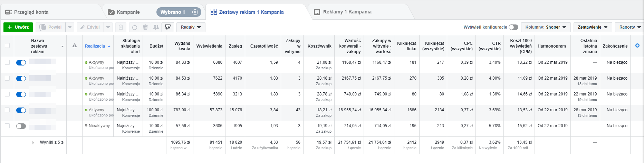Open the Kolumny: Shoper dropdown
644x163 pixels.
point(546,27)
